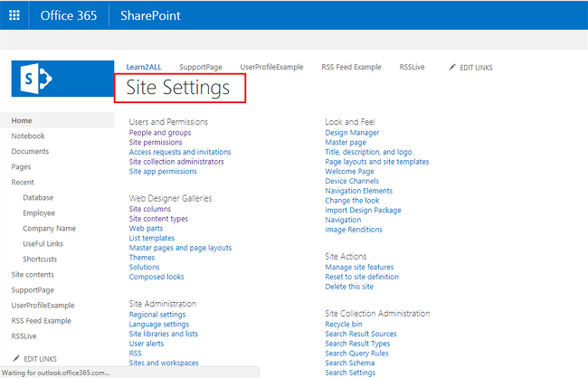Click the pencil icon for top EDIT LINKS
Screen dimensions: 588x378
[452, 67]
